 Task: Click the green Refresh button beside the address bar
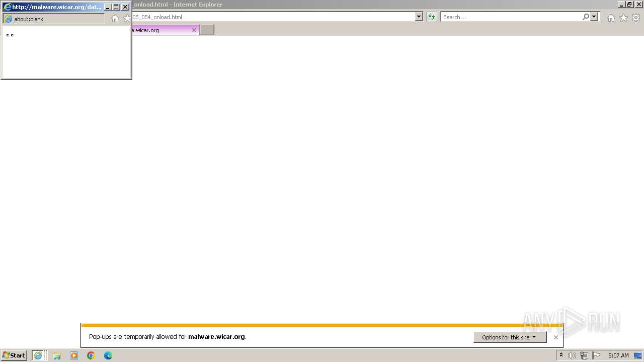[x=432, y=17]
